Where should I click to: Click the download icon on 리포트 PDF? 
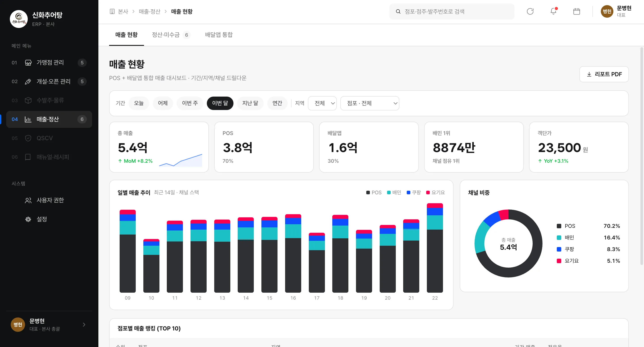[x=589, y=74]
